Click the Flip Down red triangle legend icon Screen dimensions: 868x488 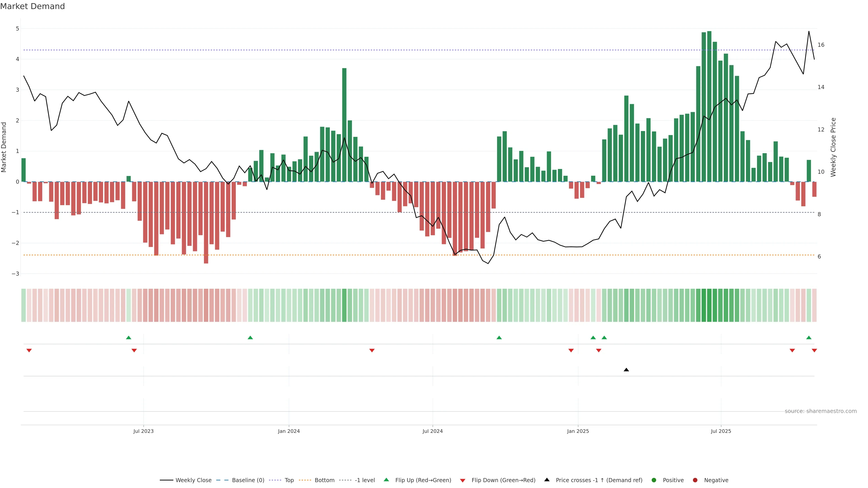point(463,480)
